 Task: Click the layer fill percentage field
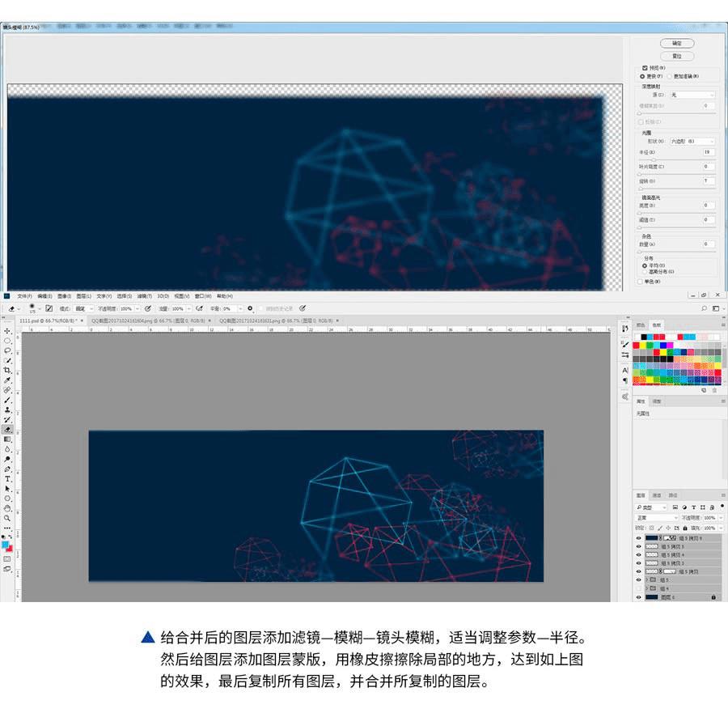(709, 528)
